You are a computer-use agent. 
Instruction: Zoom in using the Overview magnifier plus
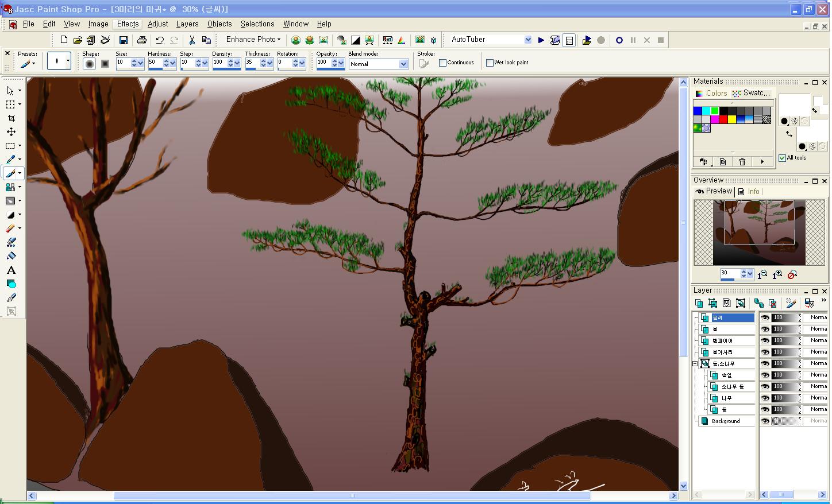pos(777,274)
